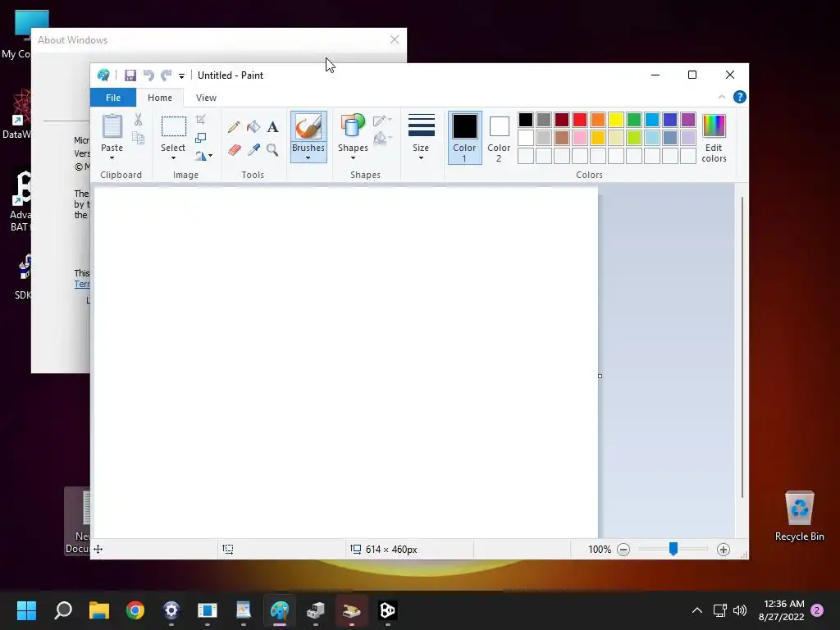Expand the Shapes dropdown arrow
The image size is (840, 630).
(x=353, y=158)
